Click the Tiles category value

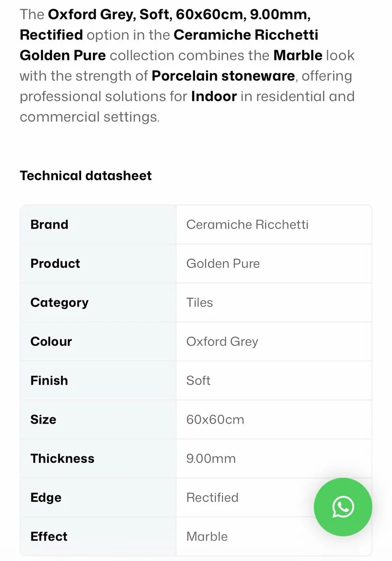click(200, 302)
